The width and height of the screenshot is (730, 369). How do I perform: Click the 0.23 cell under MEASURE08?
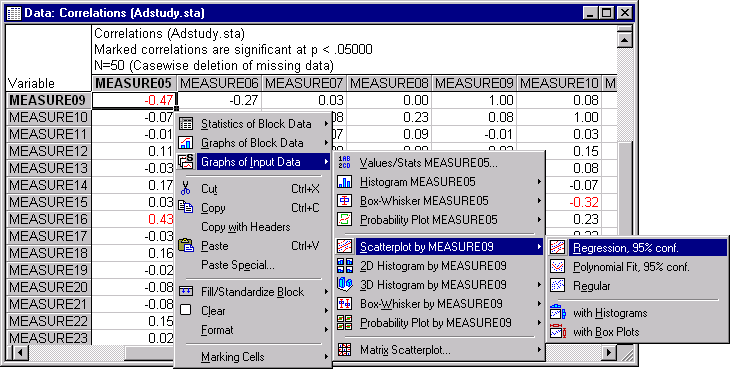tap(389, 117)
